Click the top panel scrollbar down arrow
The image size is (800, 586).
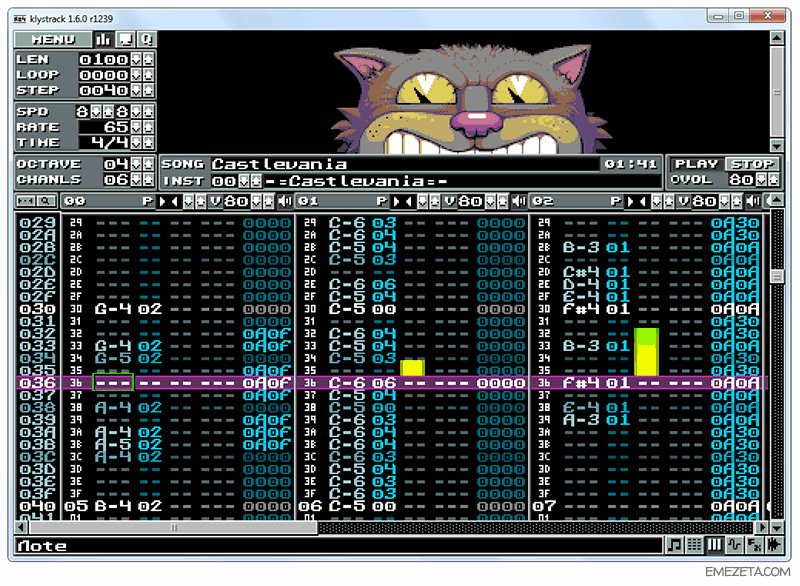point(777,146)
